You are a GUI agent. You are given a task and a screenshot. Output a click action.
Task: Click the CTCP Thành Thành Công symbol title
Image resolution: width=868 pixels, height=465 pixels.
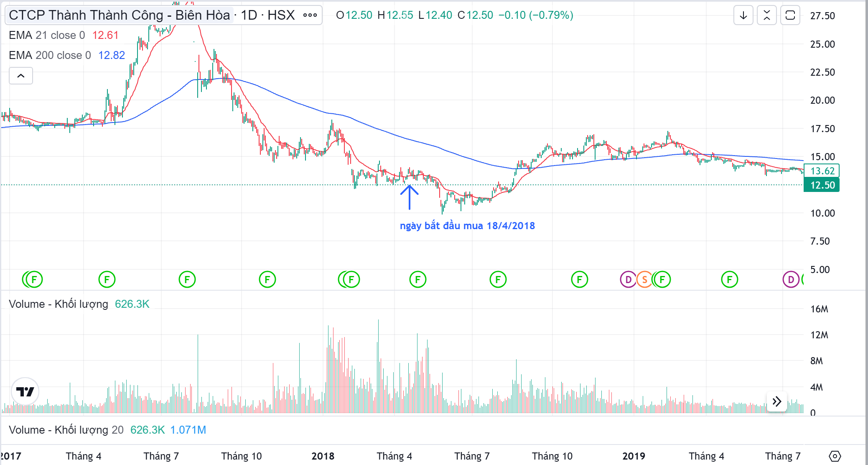[119, 15]
